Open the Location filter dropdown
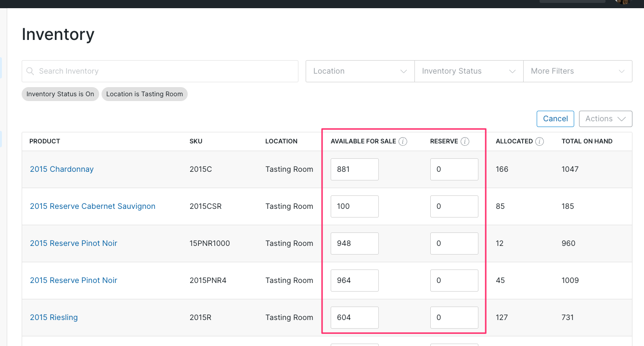The image size is (644, 346). coord(360,71)
